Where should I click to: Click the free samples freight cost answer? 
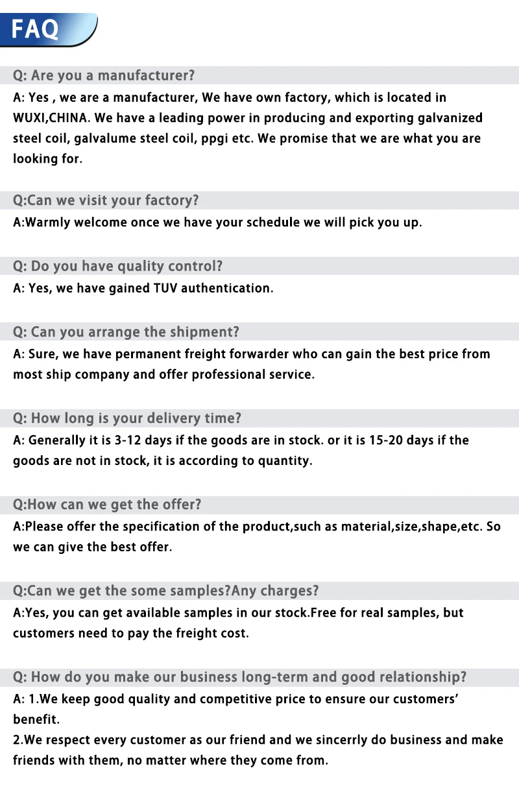click(x=238, y=623)
